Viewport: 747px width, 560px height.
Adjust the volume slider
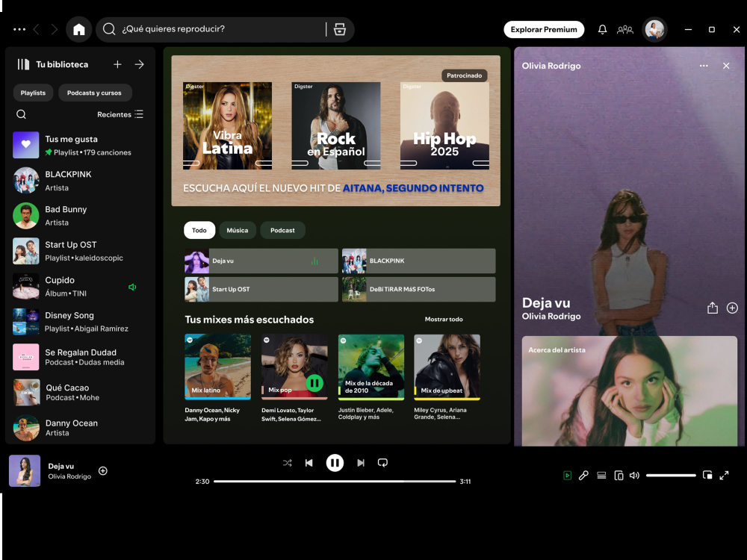pos(671,475)
